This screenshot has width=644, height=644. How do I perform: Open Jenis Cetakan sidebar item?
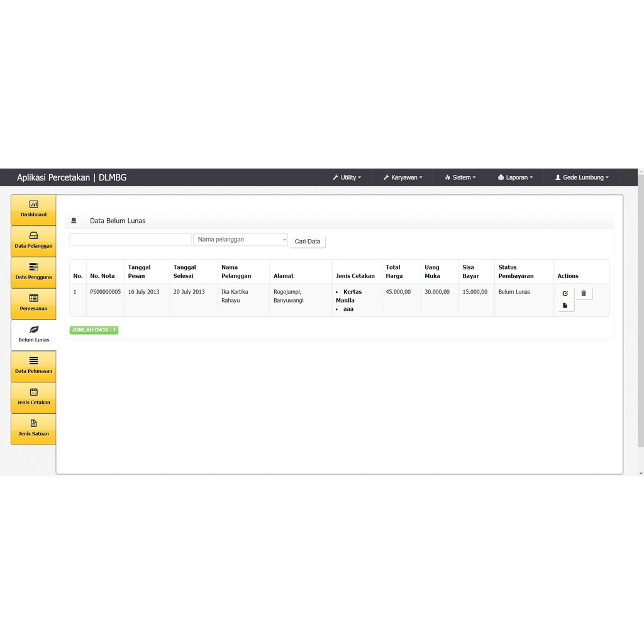click(x=33, y=397)
